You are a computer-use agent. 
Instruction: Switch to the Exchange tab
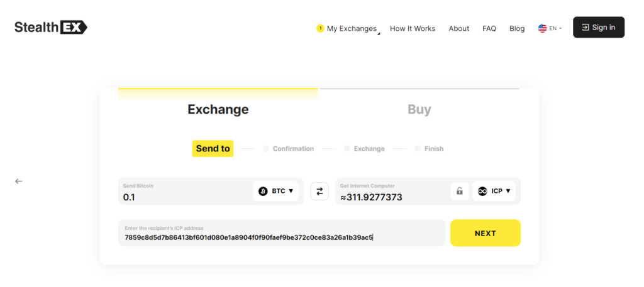click(218, 109)
